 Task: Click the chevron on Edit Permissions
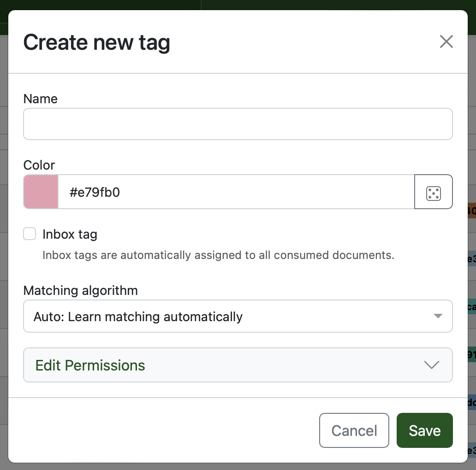click(431, 365)
